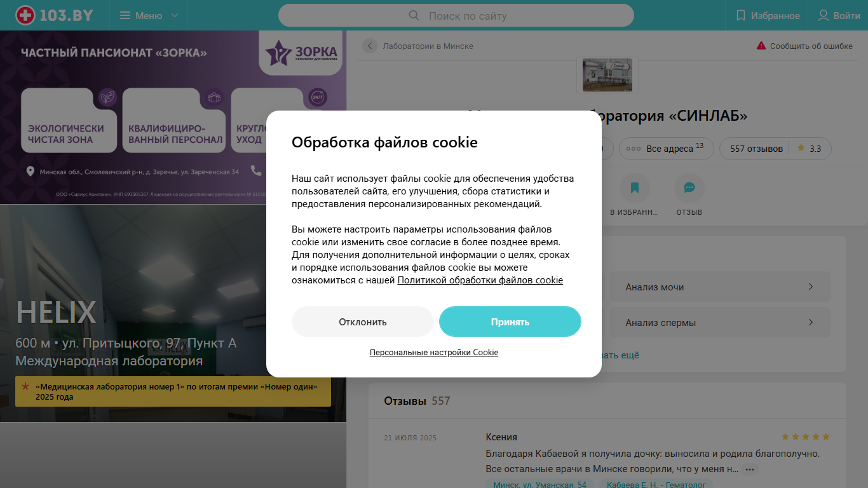Decline cookies with Отклонить
The image size is (868, 488).
point(363,322)
